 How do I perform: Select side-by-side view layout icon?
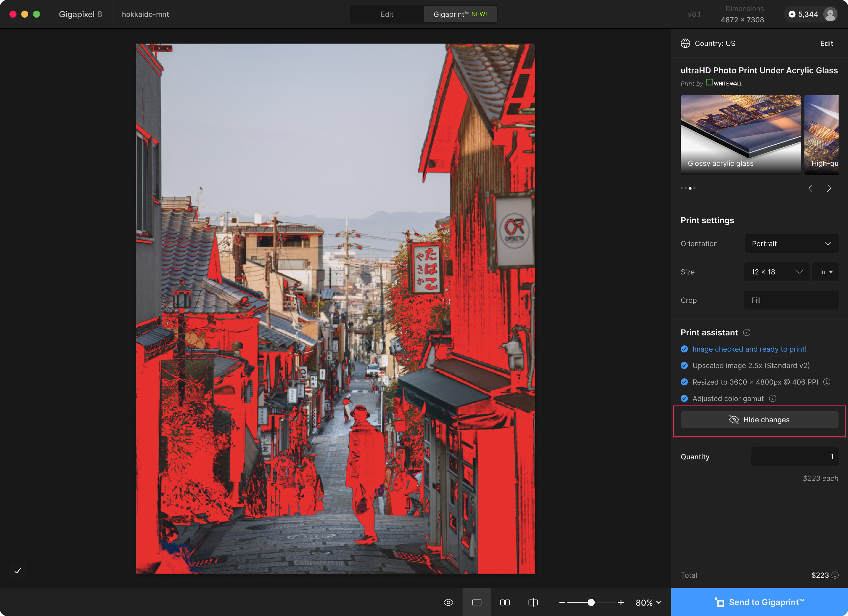tap(505, 602)
